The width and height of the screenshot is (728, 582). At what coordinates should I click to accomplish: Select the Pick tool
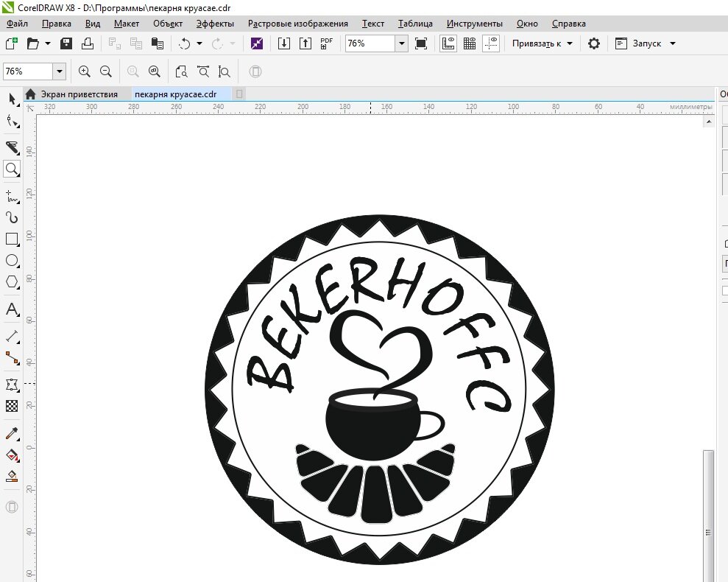(x=12, y=99)
